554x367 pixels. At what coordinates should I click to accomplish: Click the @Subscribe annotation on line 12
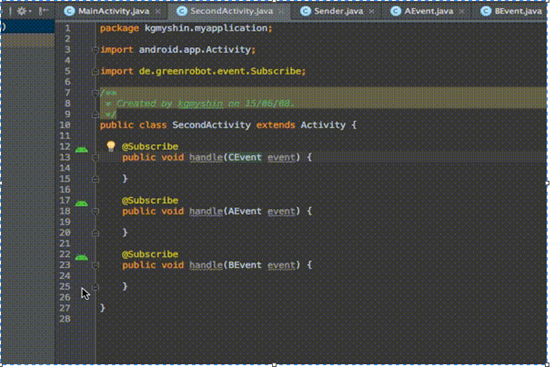click(x=150, y=147)
